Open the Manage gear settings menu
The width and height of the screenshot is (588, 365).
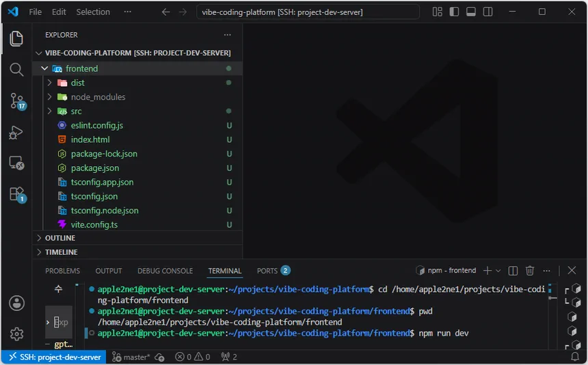pos(17,334)
